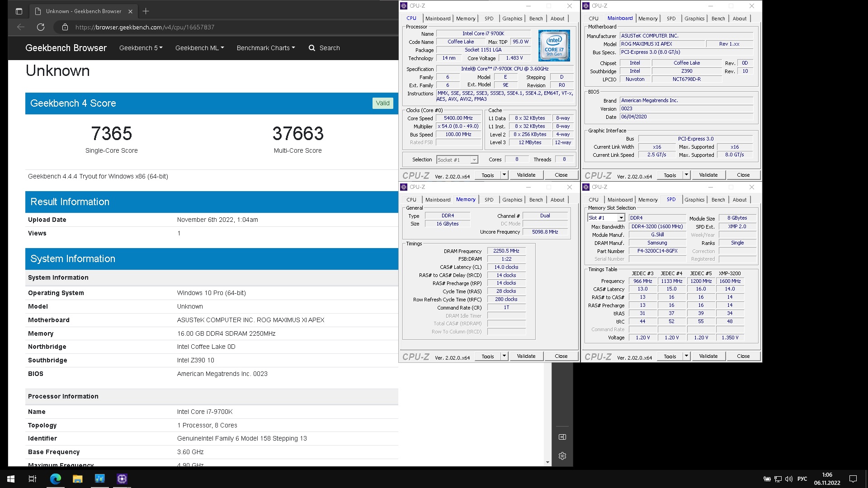Switch to SPD tab in Memory window

point(489,200)
